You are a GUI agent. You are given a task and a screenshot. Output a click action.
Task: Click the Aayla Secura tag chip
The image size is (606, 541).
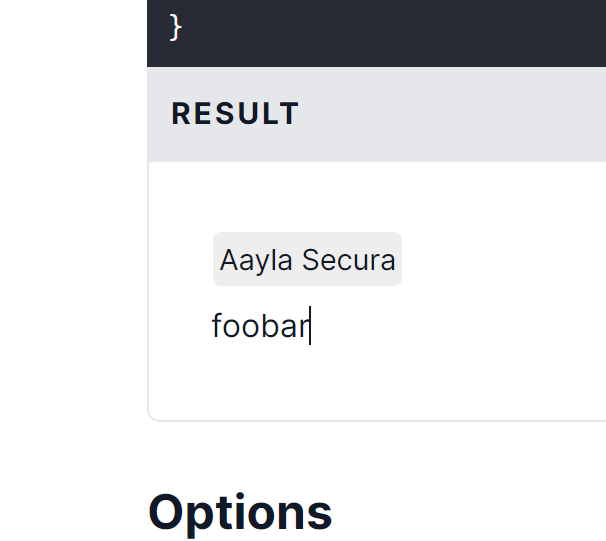point(307,260)
